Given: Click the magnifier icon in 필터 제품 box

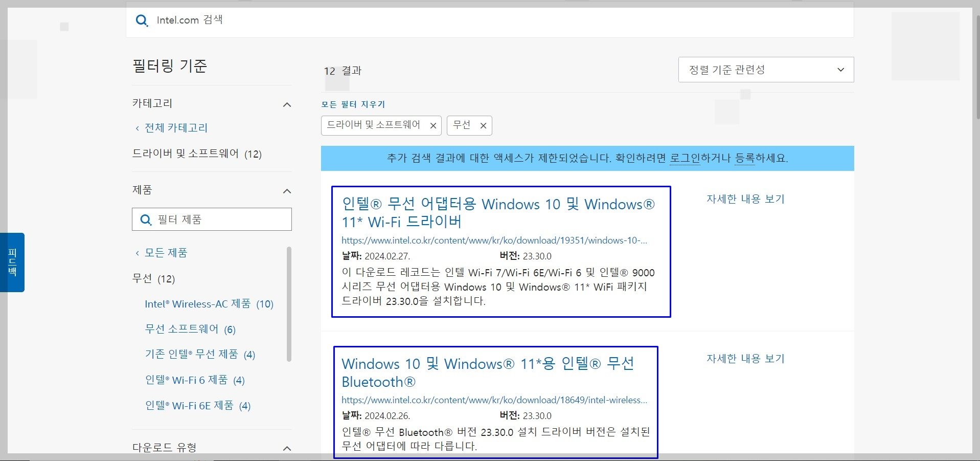Looking at the screenshot, I should 146,220.
